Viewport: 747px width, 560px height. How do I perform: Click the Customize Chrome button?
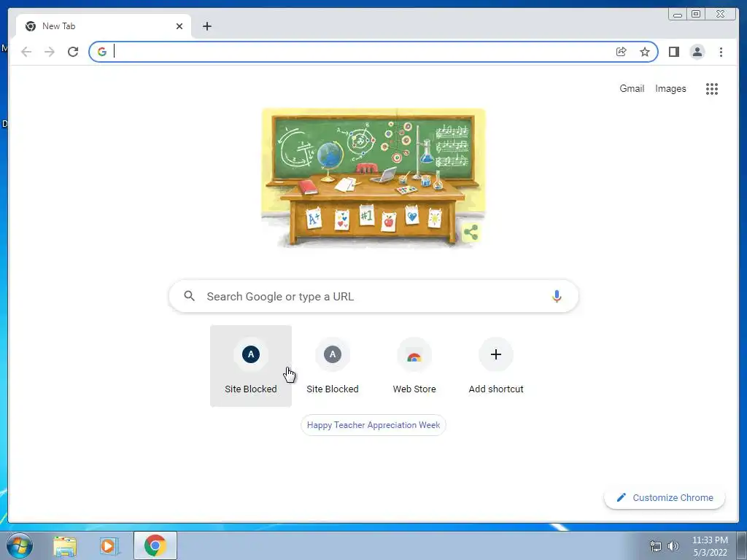[665, 497]
